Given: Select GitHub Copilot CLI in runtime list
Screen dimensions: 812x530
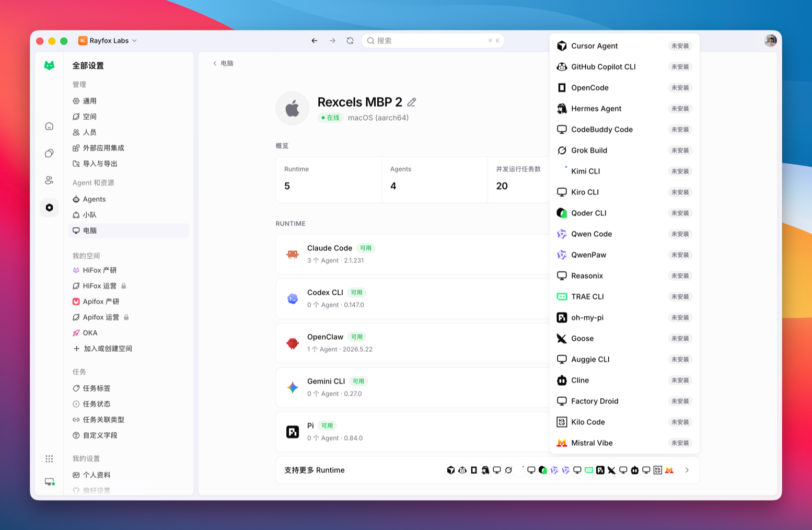Looking at the screenshot, I should coord(624,67).
